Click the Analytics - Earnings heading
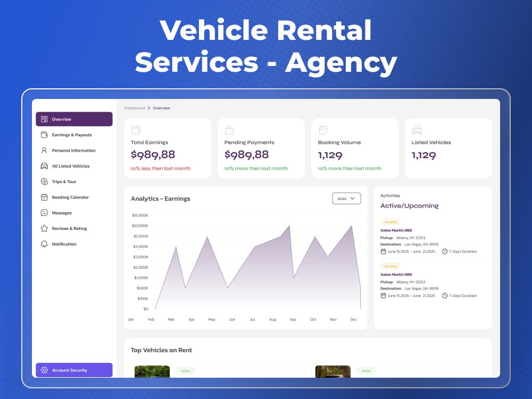Viewport: 532px width, 399px height. click(x=161, y=199)
